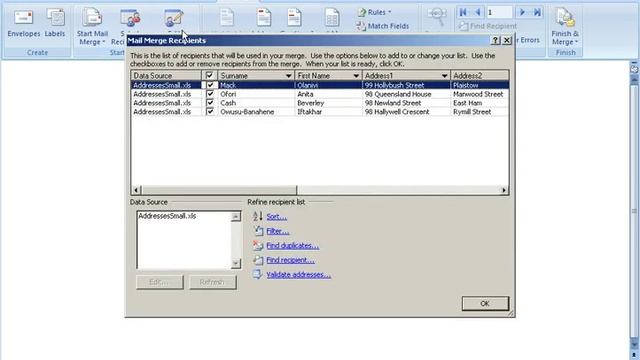Click Match Fields in the ribbon

(x=382, y=26)
